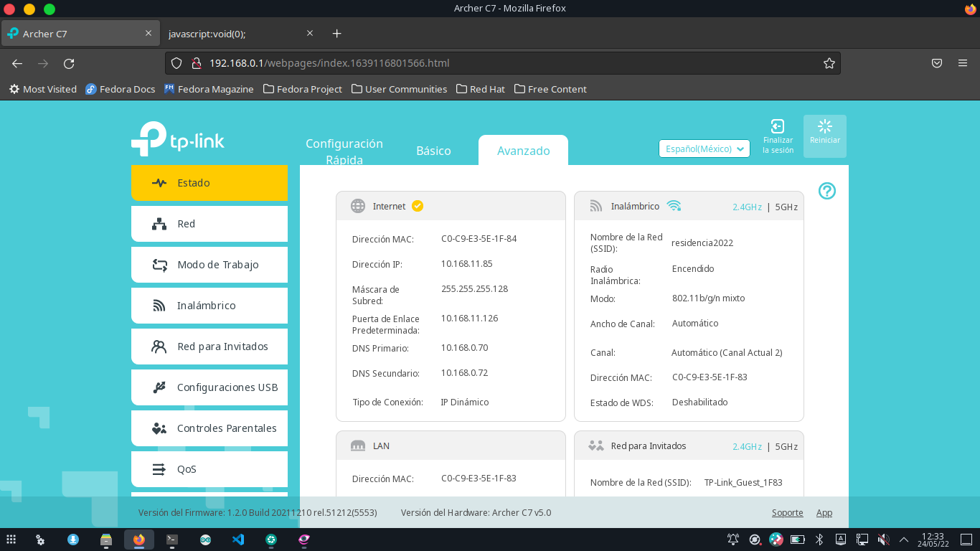Click the muted volume tray icon
Image resolution: width=980 pixels, height=551 pixels.
coord(884,539)
